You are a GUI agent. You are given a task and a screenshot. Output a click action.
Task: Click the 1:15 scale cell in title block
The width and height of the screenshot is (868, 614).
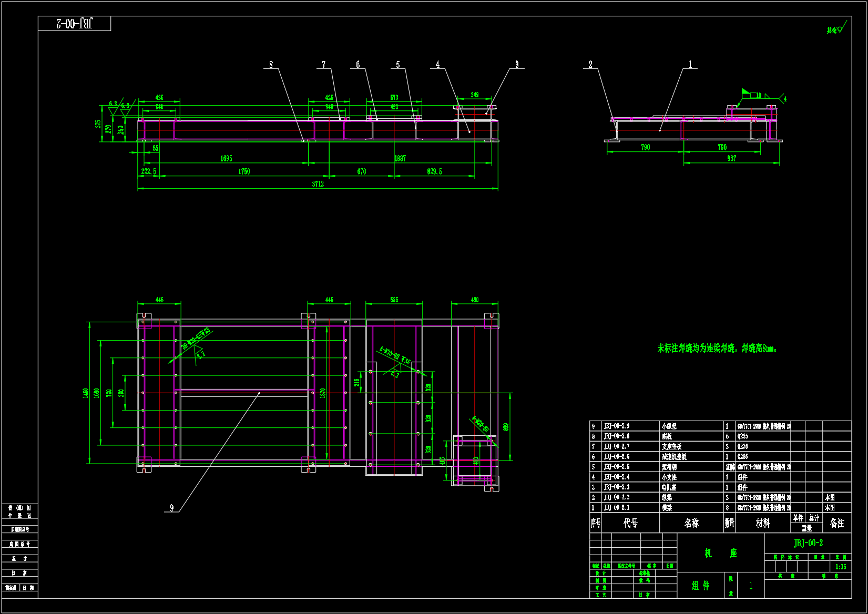point(841,567)
